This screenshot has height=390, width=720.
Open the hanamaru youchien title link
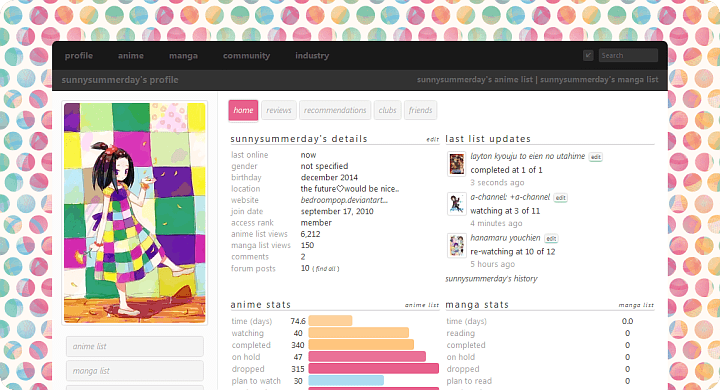505,238
